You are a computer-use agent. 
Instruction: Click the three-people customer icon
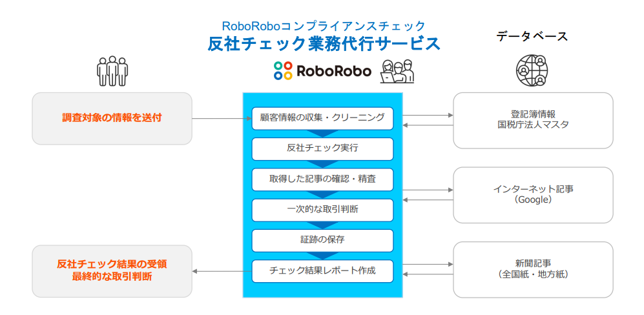[112, 71]
